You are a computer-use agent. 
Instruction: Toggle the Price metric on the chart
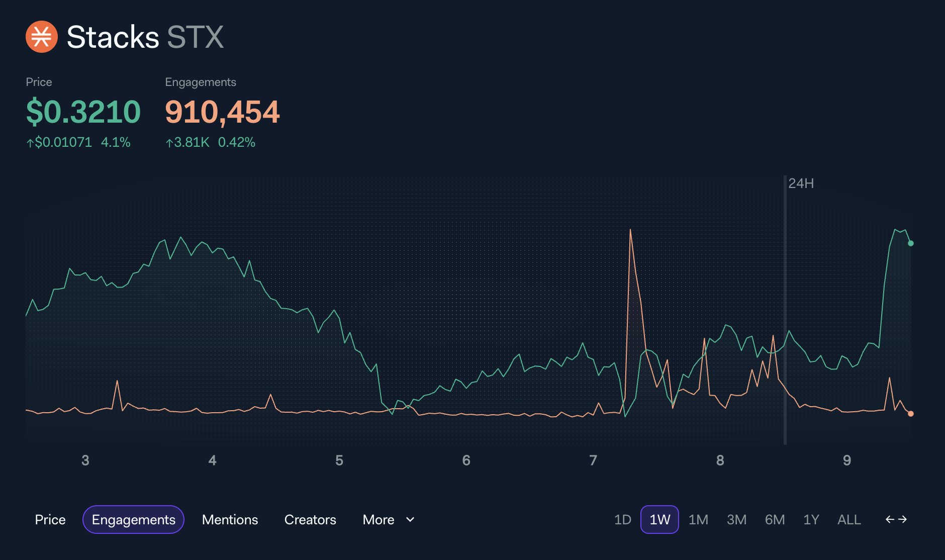(x=50, y=519)
